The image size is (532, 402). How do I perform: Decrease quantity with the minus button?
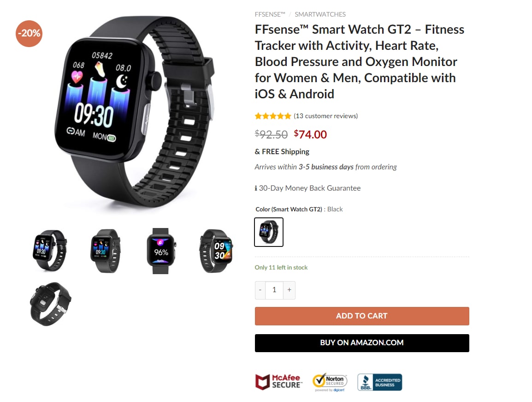pyautogui.click(x=260, y=290)
